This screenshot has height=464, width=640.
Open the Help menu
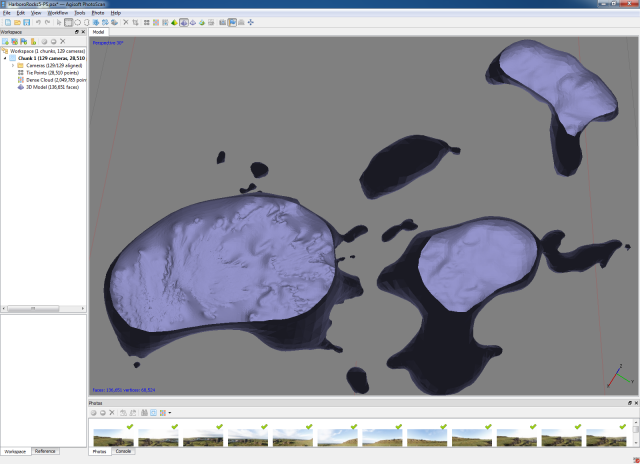(x=116, y=13)
